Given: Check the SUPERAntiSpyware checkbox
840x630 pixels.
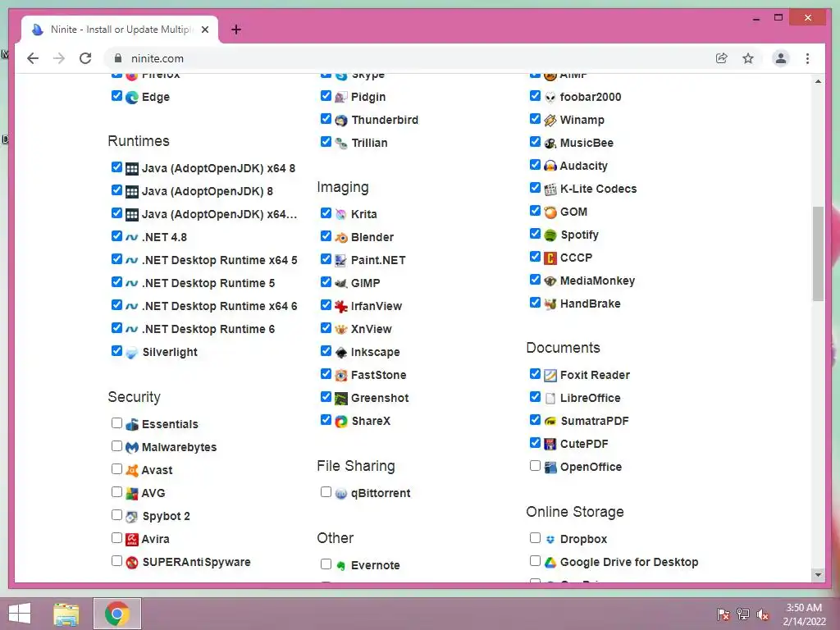Looking at the screenshot, I should (x=116, y=561).
